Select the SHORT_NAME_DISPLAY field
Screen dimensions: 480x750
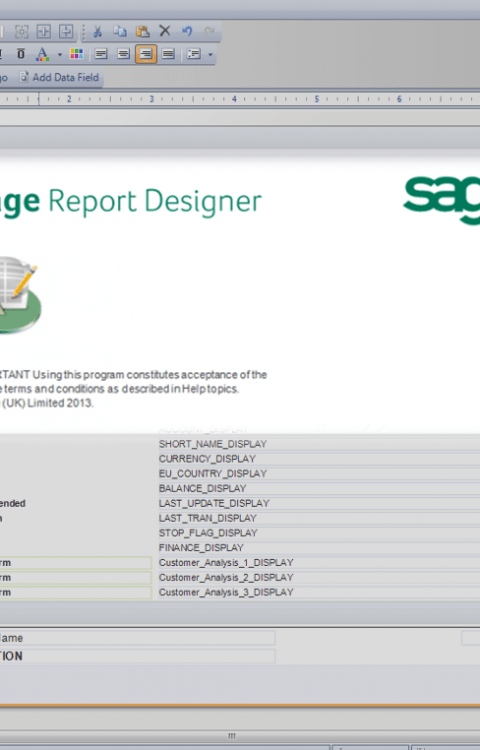319,444
